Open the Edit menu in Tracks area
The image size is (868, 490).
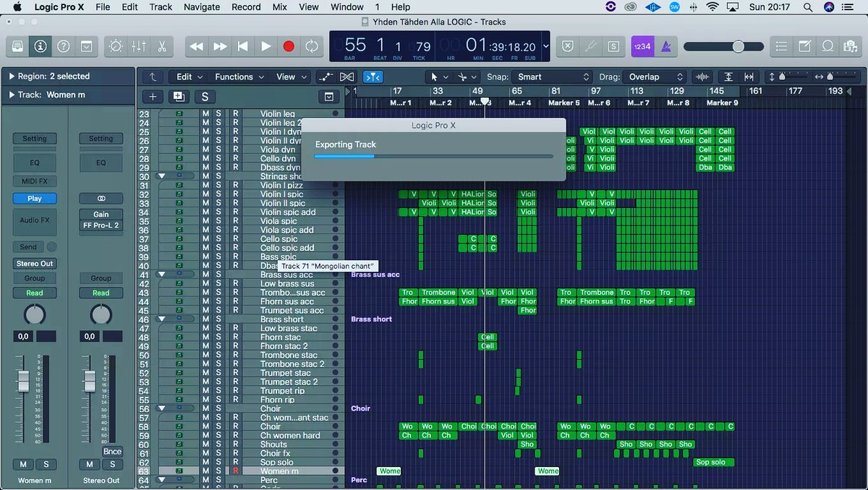(x=189, y=77)
